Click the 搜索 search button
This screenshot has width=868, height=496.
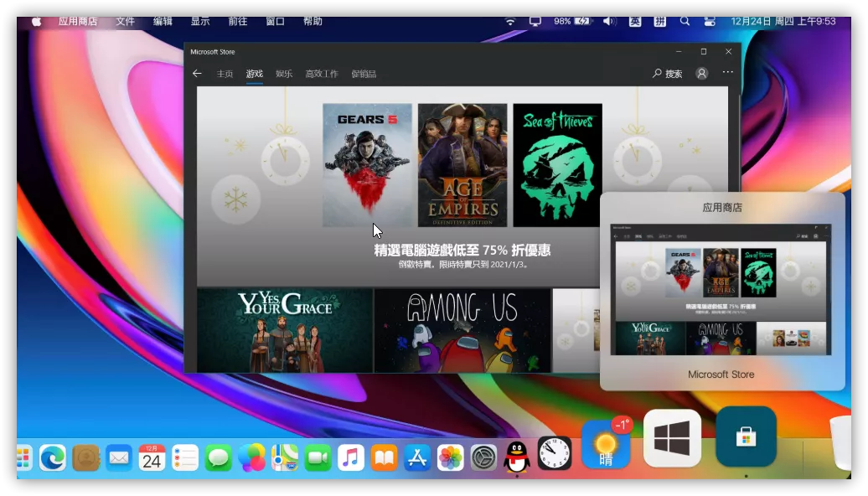click(667, 73)
